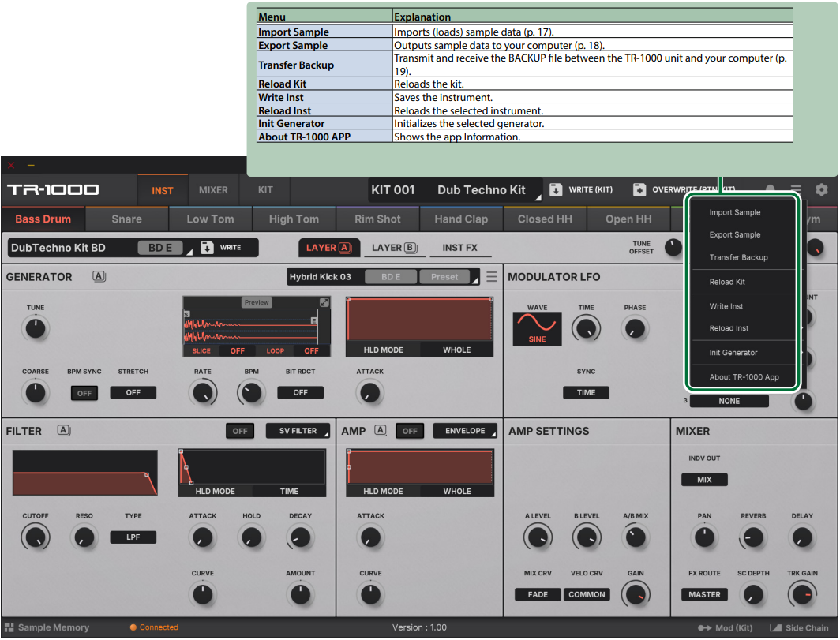Toggle the FILTER section OFF switch
This screenshot has height=640, width=840.
click(240, 431)
